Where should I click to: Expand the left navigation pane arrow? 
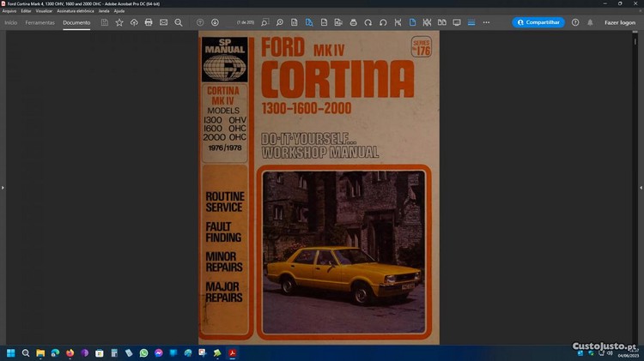(x=3, y=187)
